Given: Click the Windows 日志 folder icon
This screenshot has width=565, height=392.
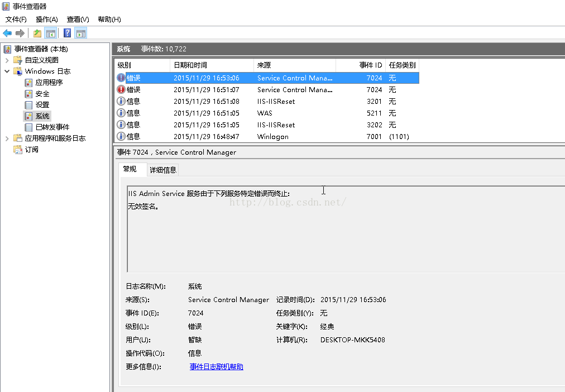Looking at the screenshot, I should [x=18, y=71].
